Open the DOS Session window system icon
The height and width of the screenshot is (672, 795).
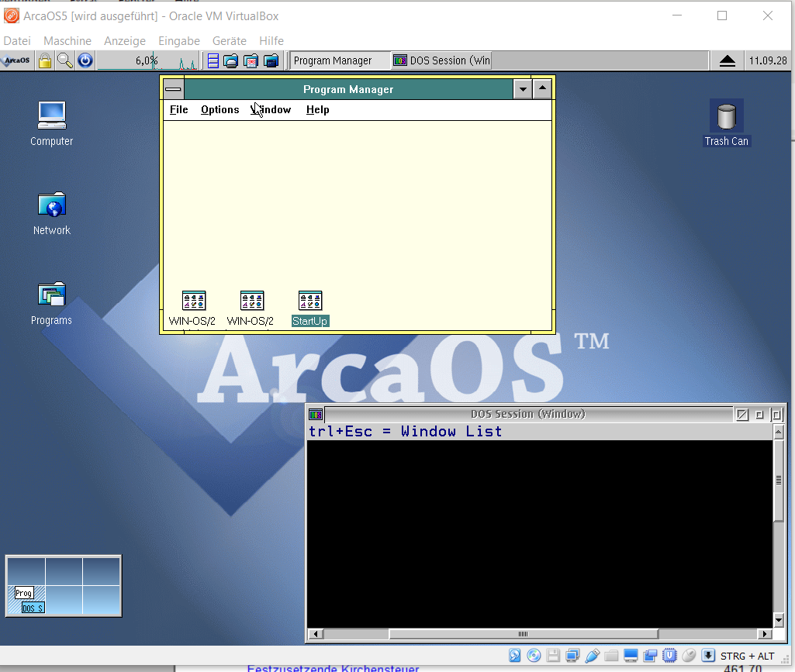click(x=316, y=415)
